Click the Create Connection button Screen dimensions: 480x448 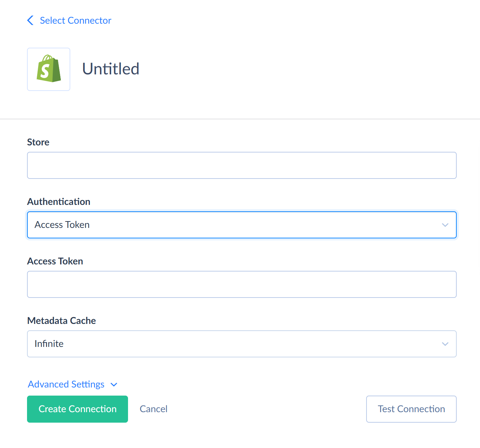(77, 409)
